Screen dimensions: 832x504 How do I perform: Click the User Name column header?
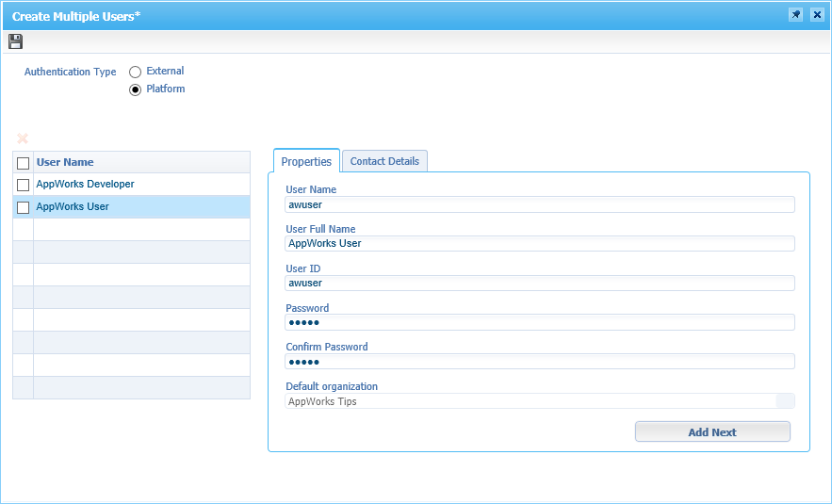[141, 162]
